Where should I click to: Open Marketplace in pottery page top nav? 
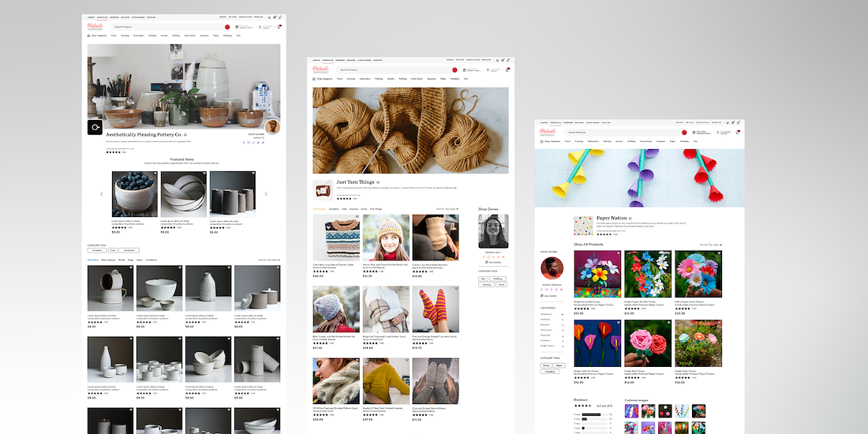pyautogui.click(x=103, y=17)
